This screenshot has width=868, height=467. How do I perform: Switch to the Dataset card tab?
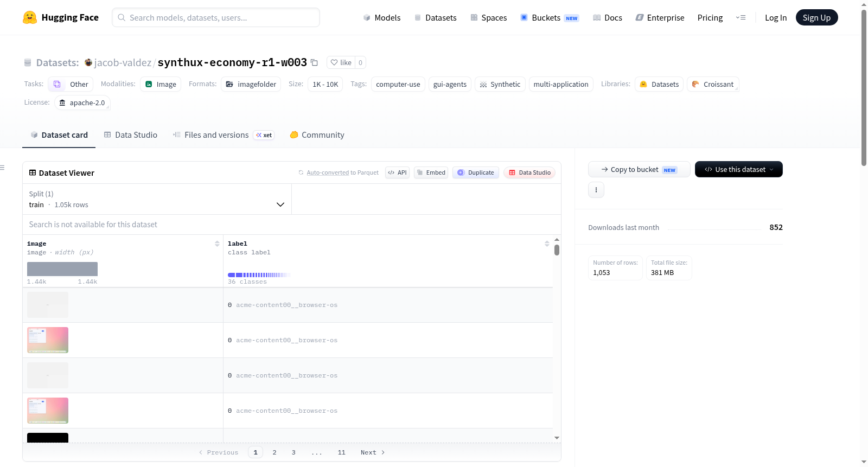[59, 135]
